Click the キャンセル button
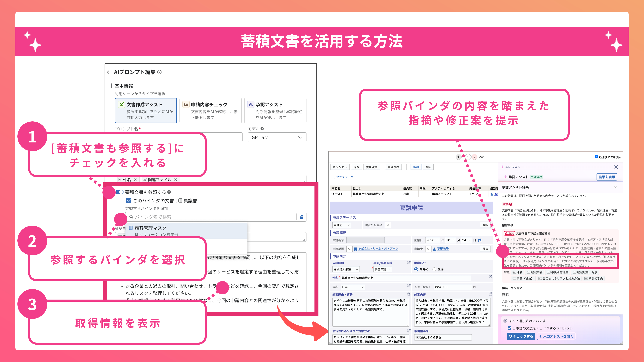The width and height of the screenshot is (644, 362). coord(340,167)
